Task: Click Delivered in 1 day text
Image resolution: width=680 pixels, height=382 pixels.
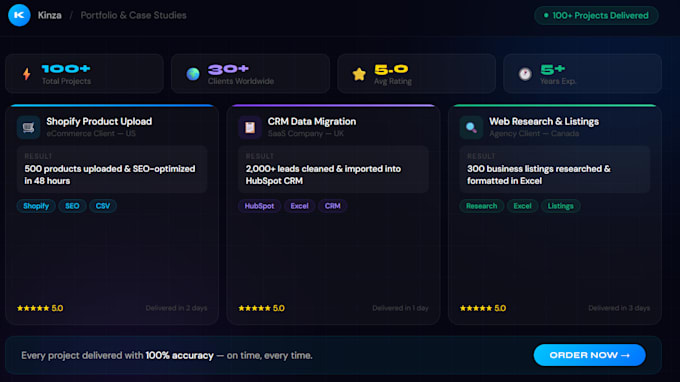Action: pyautogui.click(x=400, y=308)
